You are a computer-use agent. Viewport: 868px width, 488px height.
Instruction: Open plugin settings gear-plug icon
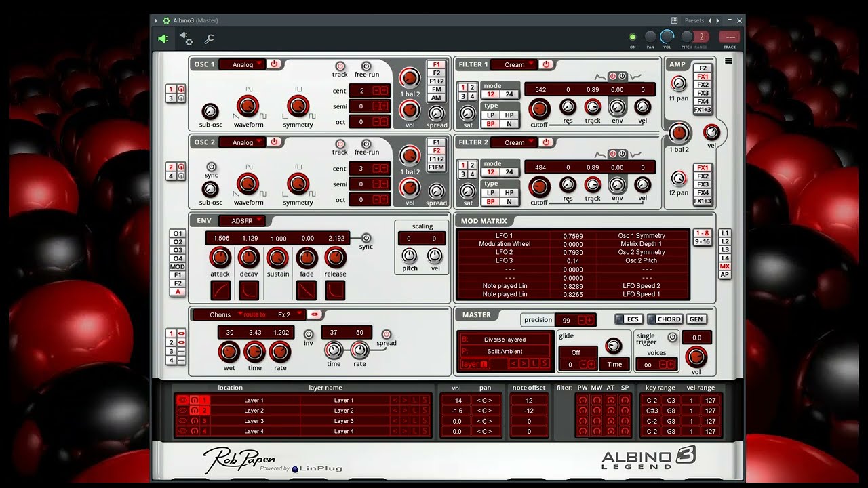point(186,39)
